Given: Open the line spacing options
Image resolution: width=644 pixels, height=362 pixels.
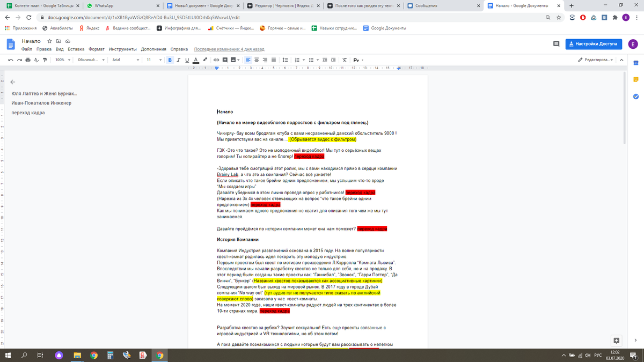Looking at the screenshot, I should pyautogui.click(x=286, y=60).
